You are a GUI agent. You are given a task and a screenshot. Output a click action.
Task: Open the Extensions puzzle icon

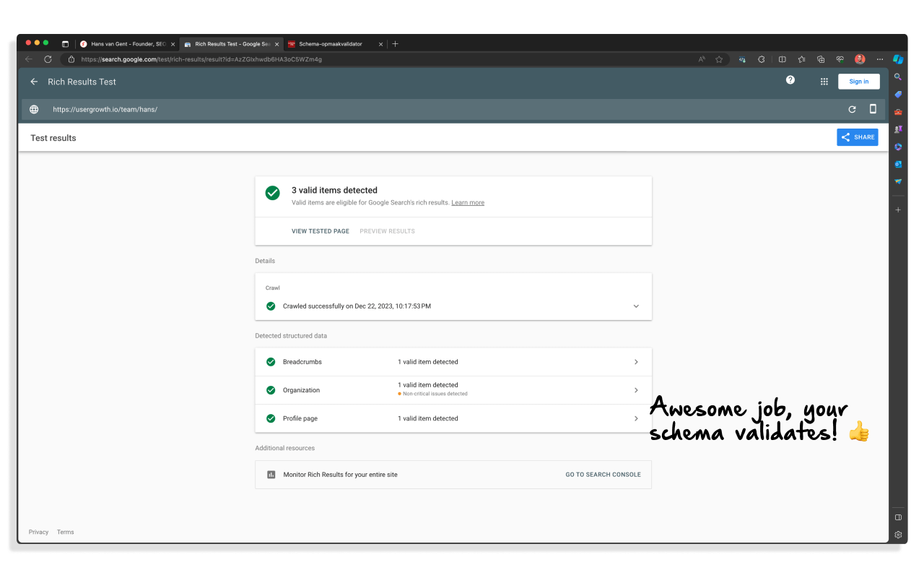tap(762, 59)
